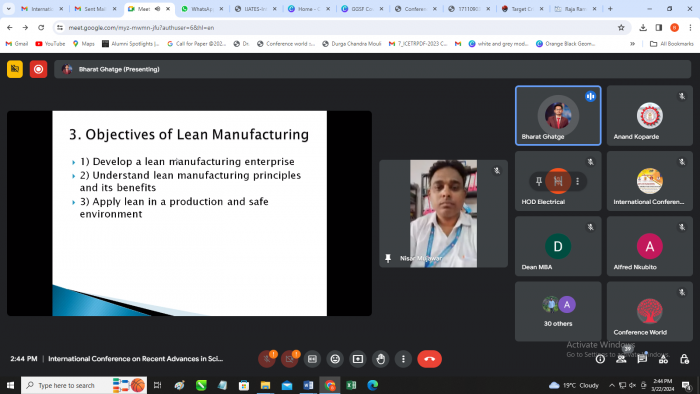Switch to the WhatsApp browser tab

pos(202,8)
